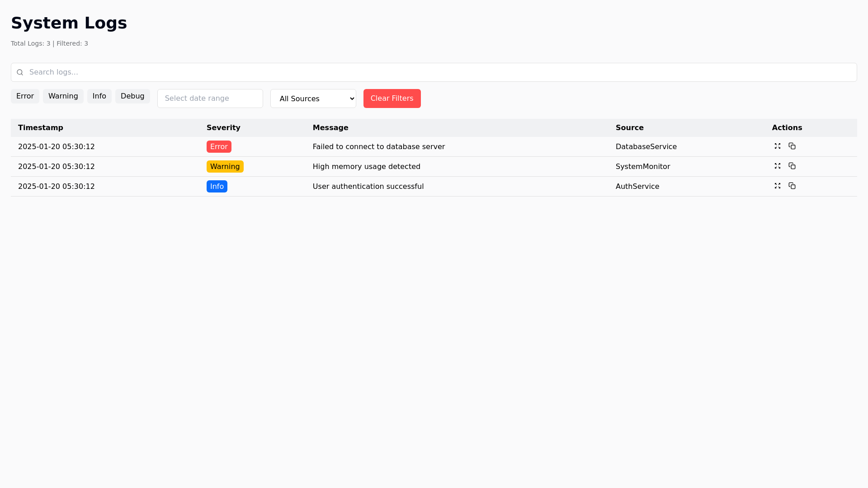Click the timestamp in the Info row
868x488 pixels.
pos(57,187)
